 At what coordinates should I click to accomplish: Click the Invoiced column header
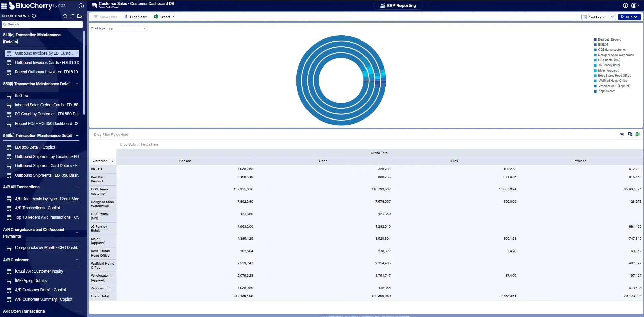click(580, 161)
